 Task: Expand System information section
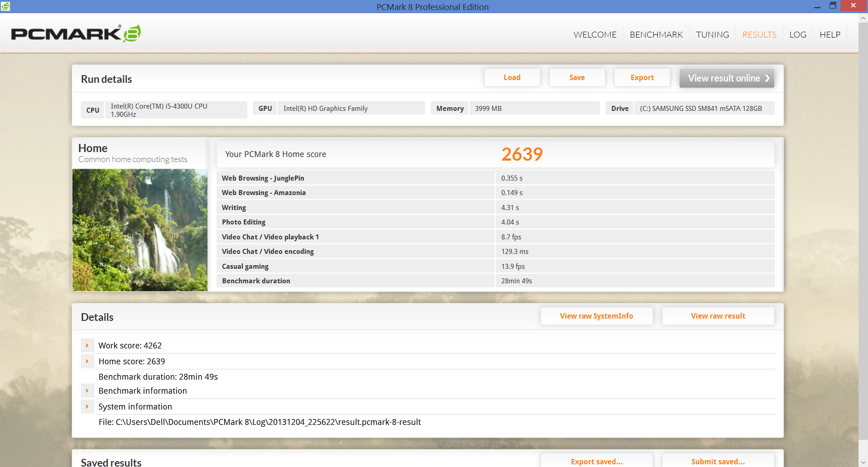pyautogui.click(x=87, y=406)
